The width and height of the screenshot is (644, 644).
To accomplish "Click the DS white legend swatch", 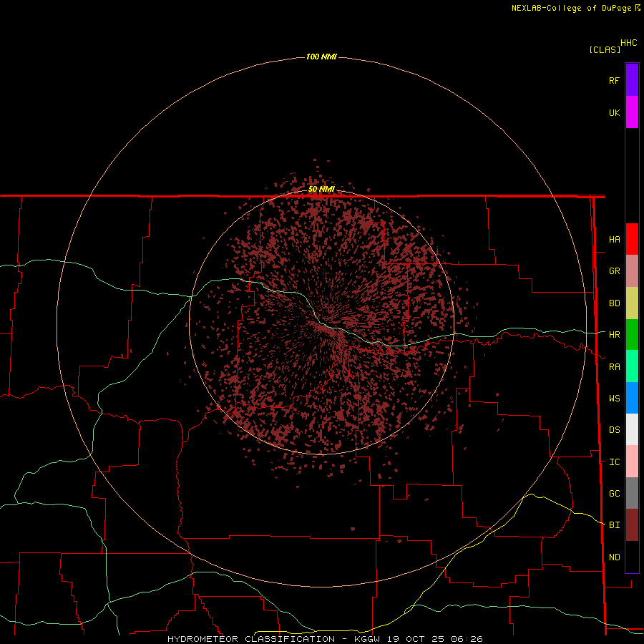I will point(632,429).
